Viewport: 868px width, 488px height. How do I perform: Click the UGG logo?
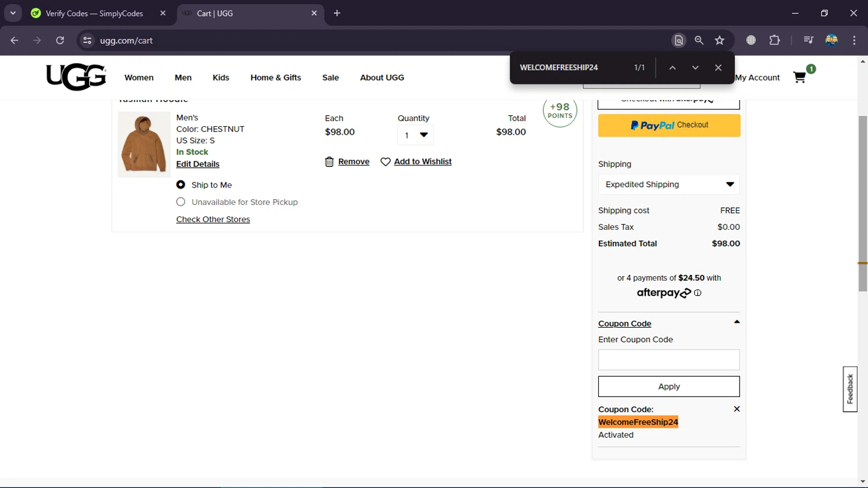76,77
